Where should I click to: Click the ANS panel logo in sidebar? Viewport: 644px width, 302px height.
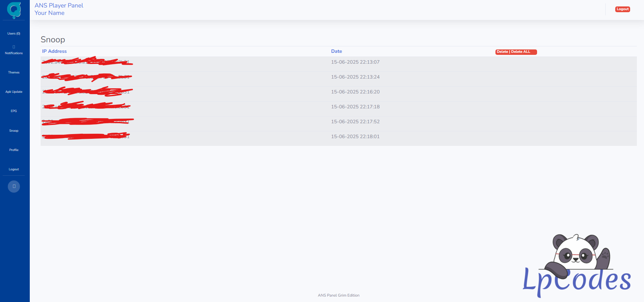point(14,10)
